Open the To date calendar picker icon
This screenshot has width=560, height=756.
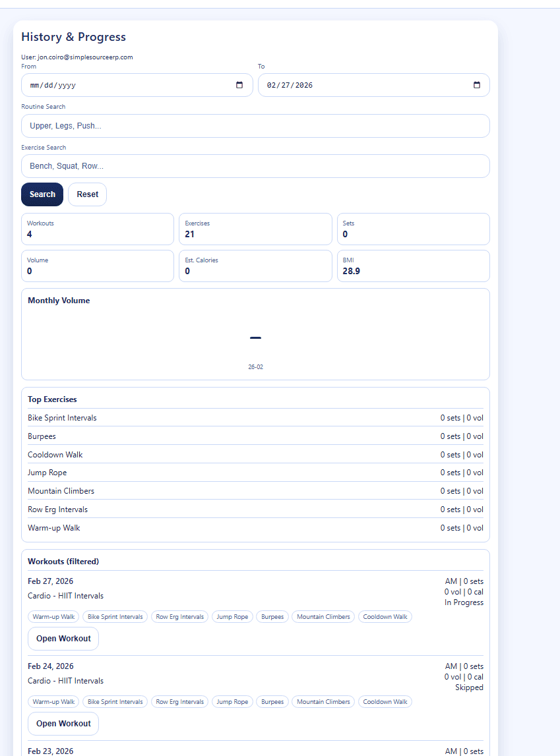(476, 85)
